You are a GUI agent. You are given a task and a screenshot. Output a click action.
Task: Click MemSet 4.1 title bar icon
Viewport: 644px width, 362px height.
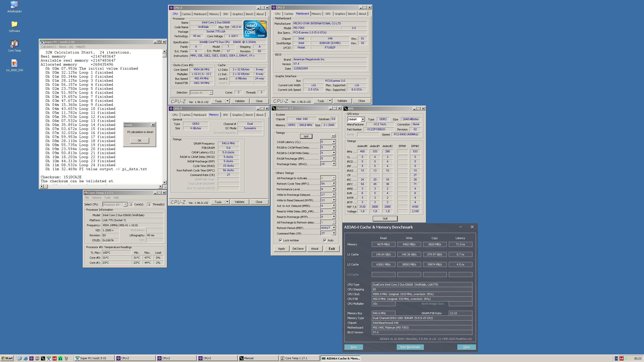click(274, 108)
